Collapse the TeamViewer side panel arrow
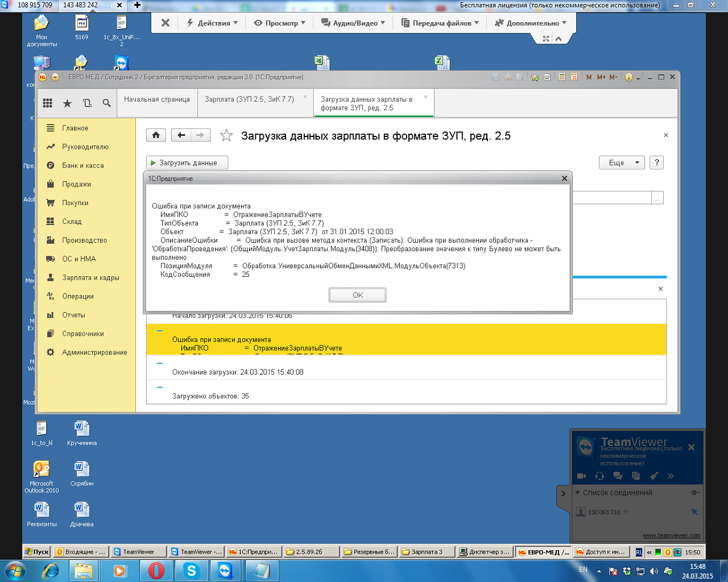The height and width of the screenshot is (582, 728). point(563,493)
